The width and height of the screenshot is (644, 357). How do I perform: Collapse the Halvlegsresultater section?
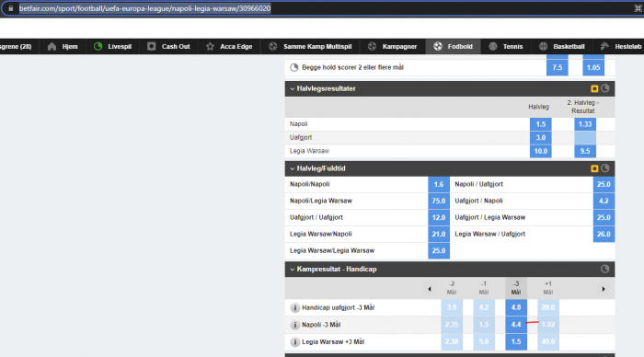pyautogui.click(x=292, y=88)
